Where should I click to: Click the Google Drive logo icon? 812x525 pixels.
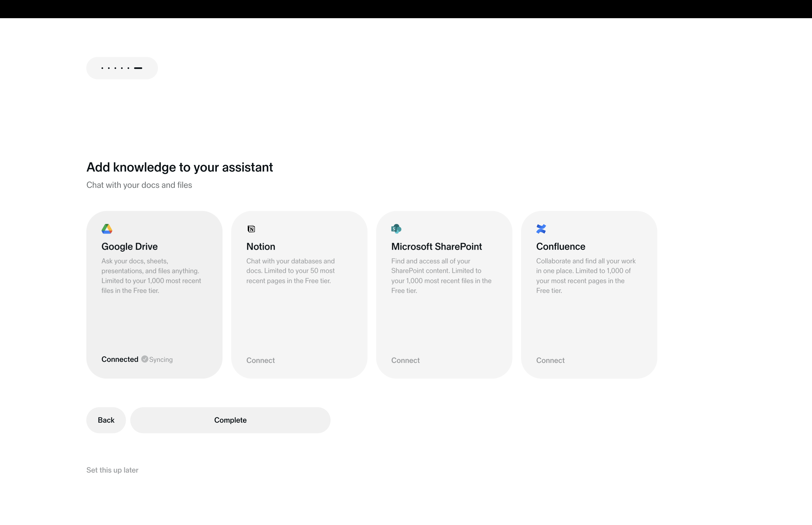coord(107,229)
